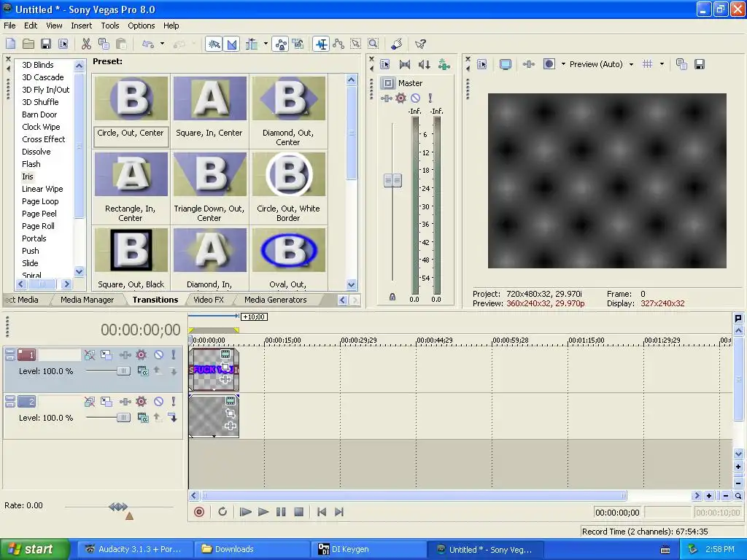This screenshot has width=747, height=560.
Task: Click Make Compositing Child arrow on Track 2
Action: click(173, 418)
